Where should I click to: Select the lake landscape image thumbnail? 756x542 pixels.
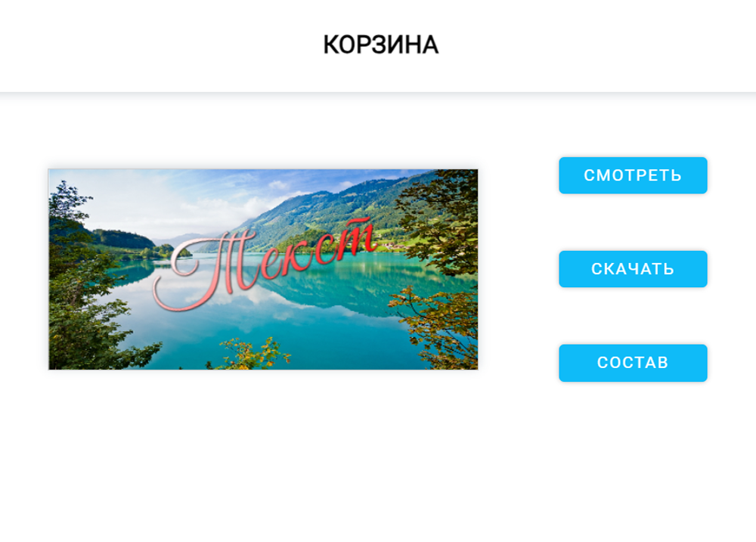pyautogui.click(x=263, y=269)
